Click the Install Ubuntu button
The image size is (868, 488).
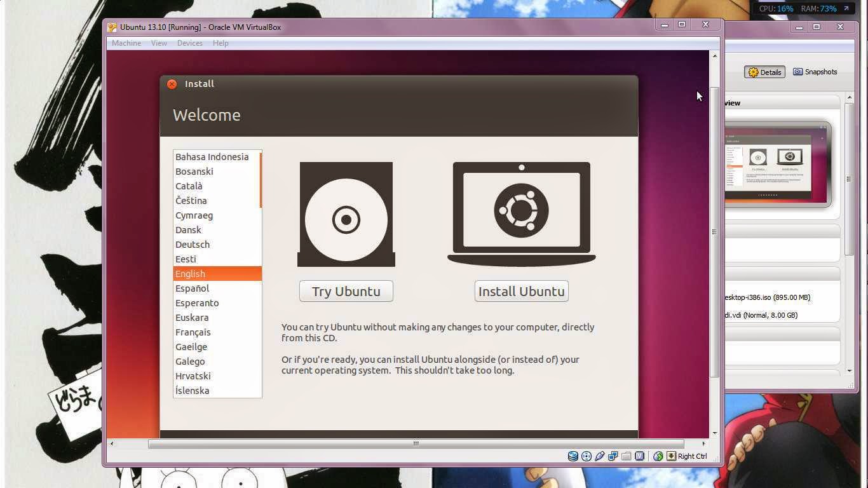[522, 291]
